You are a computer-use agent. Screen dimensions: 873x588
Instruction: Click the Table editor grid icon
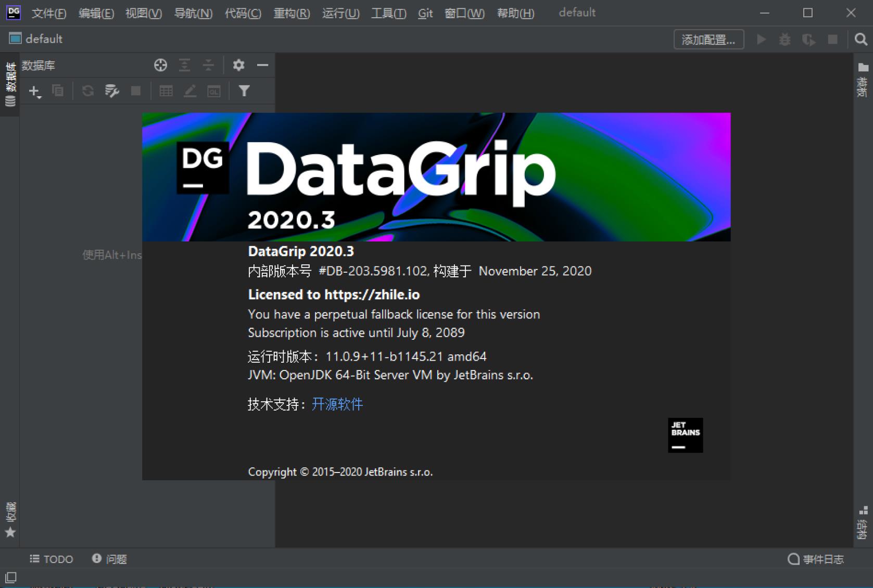pos(166,91)
